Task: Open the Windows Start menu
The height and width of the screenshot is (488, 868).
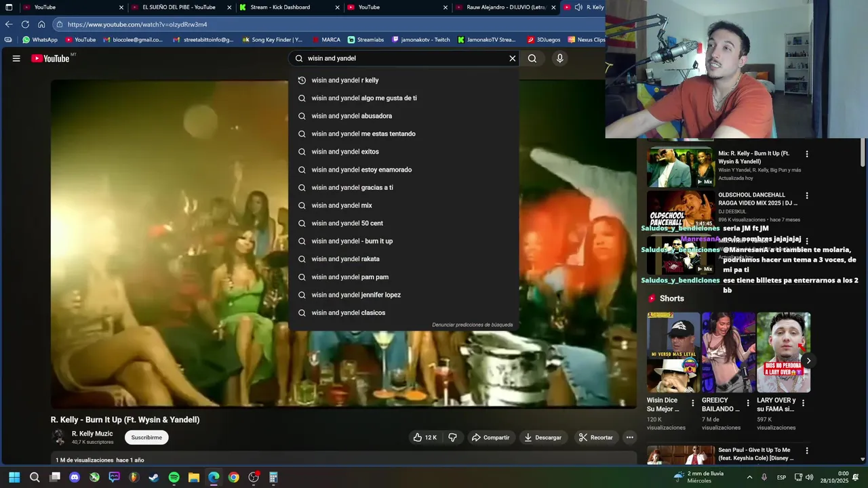Action: click(x=14, y=477)
